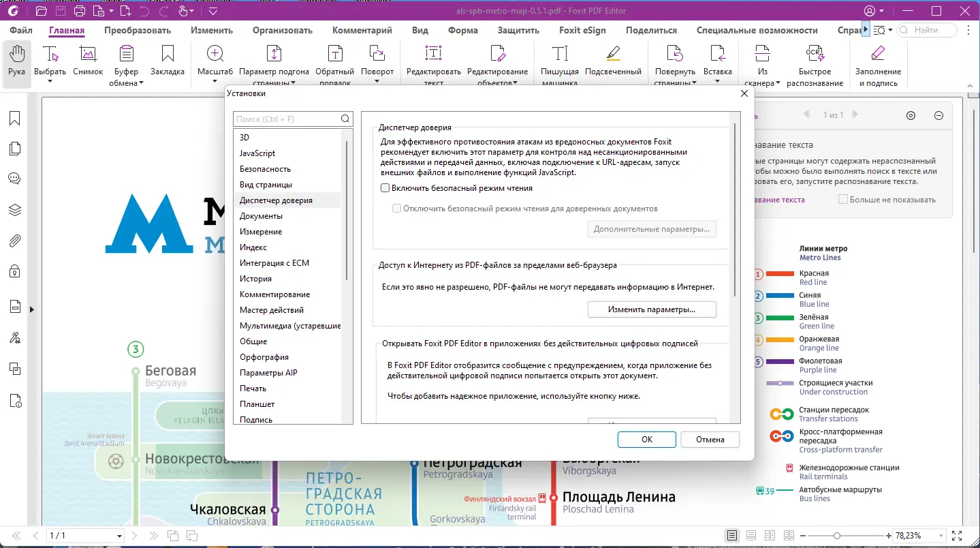
Task: Confirm settings with the OK button
Action: [x=647, y=440]
